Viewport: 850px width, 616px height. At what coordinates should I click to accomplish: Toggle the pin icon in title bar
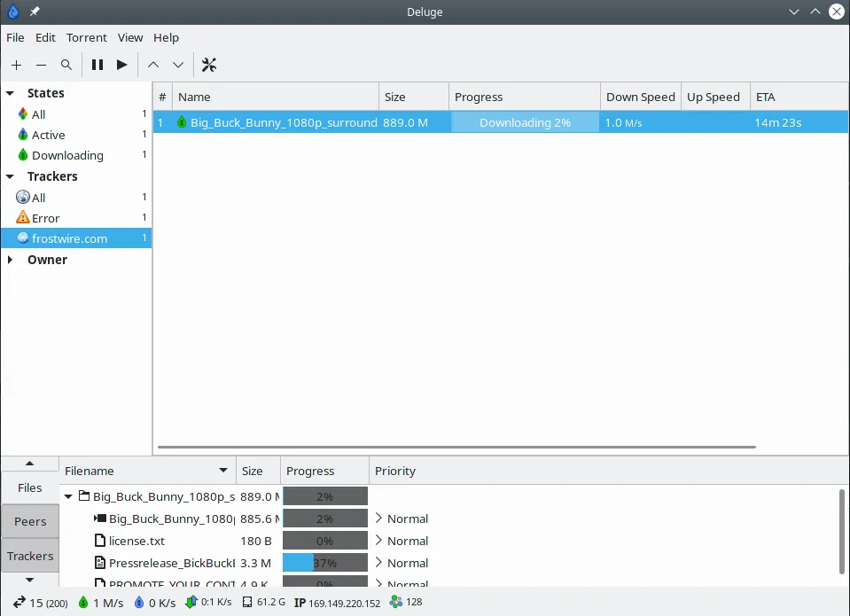click(35, 12)
